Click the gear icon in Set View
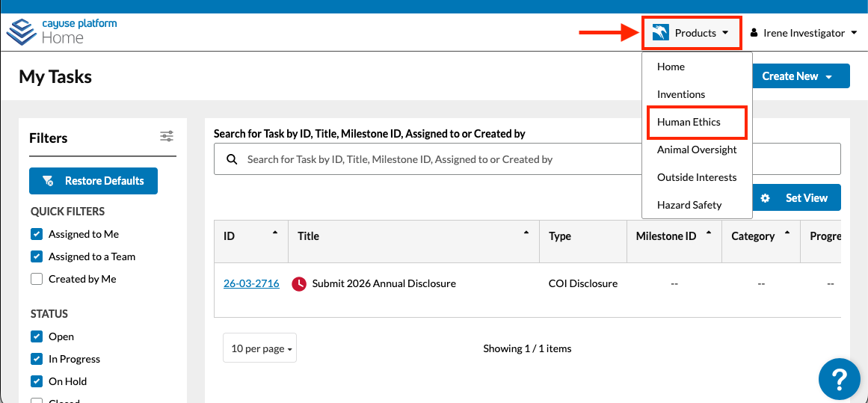This screenshot has width=868, height=403. tap(765, 197)
